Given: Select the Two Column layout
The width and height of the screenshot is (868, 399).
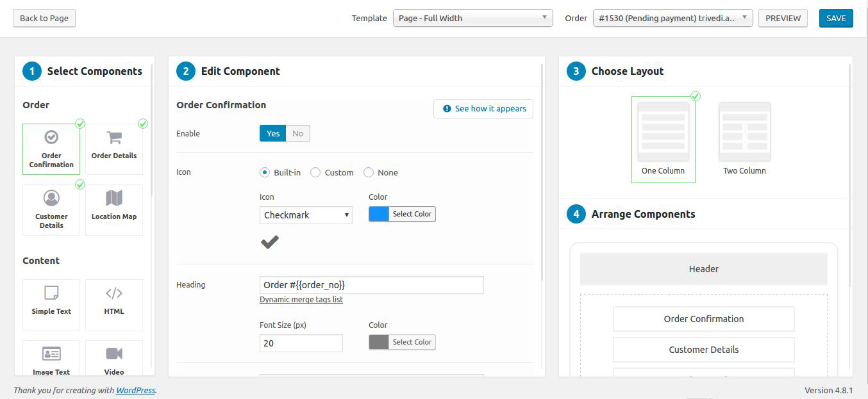Looking at the screenshot, I should coord(744,131).
